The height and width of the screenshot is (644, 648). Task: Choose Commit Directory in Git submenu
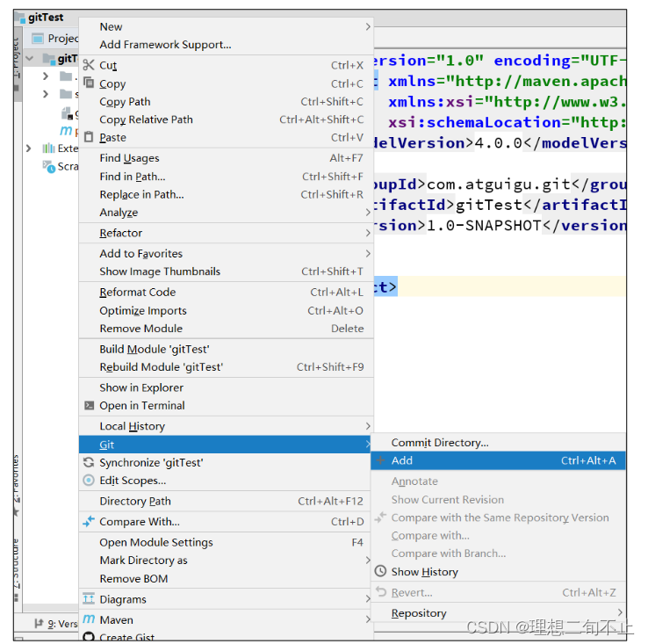tap(499, 443)
